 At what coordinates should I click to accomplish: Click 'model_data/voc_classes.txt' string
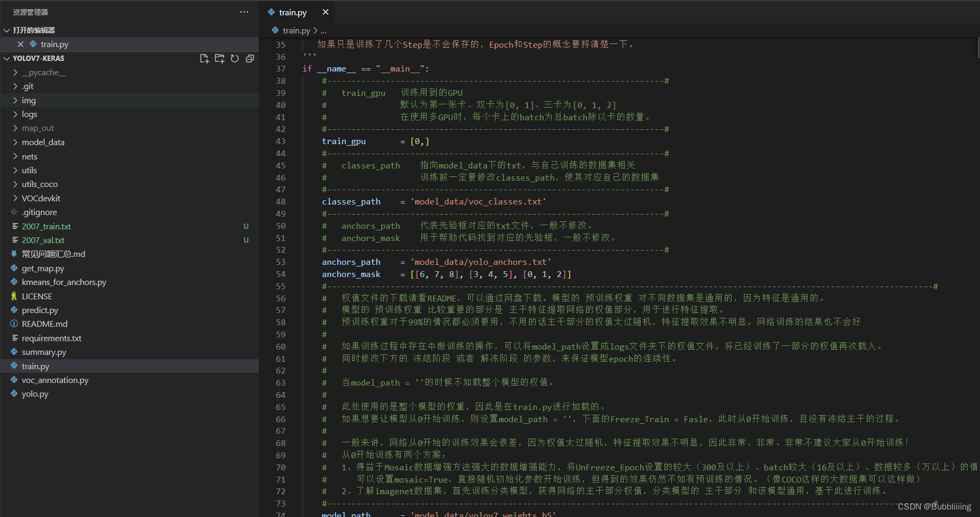478,202
